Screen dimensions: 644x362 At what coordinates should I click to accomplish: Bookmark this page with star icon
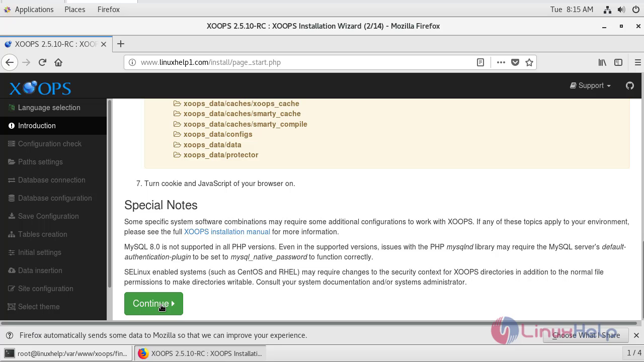point(529,62)
